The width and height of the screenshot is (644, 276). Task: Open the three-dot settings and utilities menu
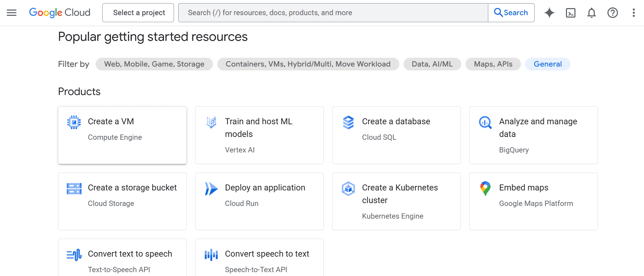(634, 13)
